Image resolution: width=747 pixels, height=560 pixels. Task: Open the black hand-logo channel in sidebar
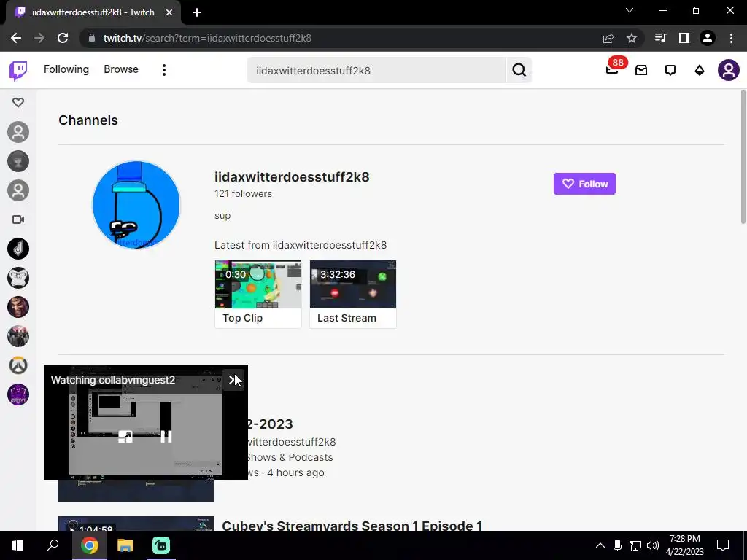point(18,249)
